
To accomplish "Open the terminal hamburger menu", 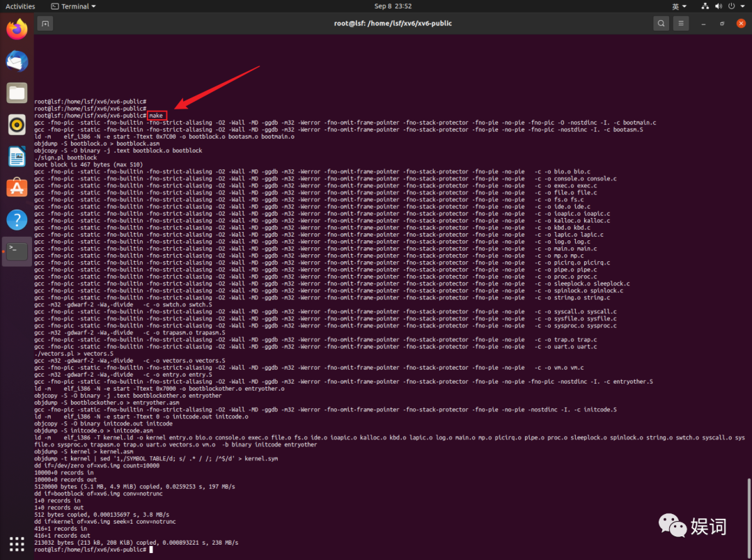I will click(x=680, y=24).
